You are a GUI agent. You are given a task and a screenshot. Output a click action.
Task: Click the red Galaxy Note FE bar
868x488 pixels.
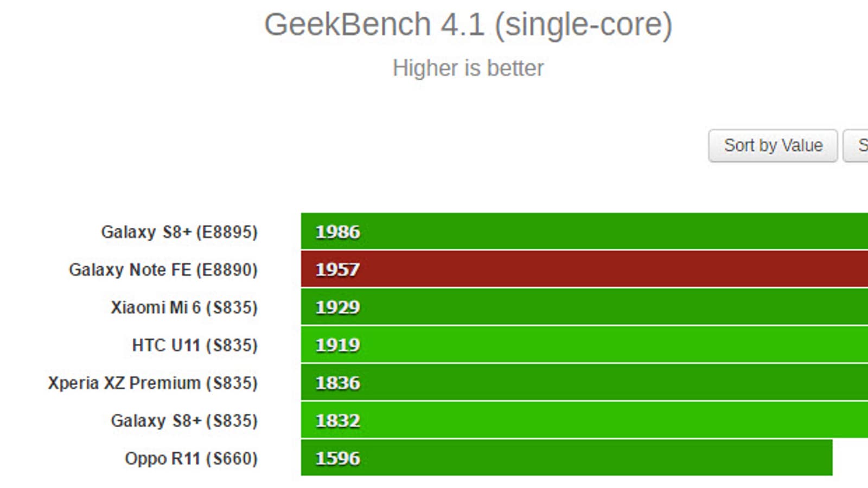pyautogui.click(x=584, y=269)
